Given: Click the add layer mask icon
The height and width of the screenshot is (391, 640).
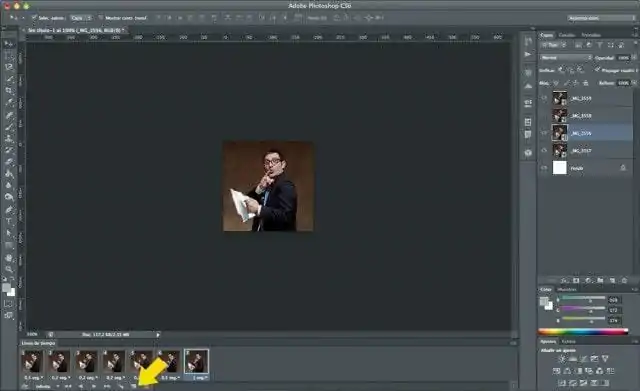Looking at the screenshot, I should (x=576, y=280).
